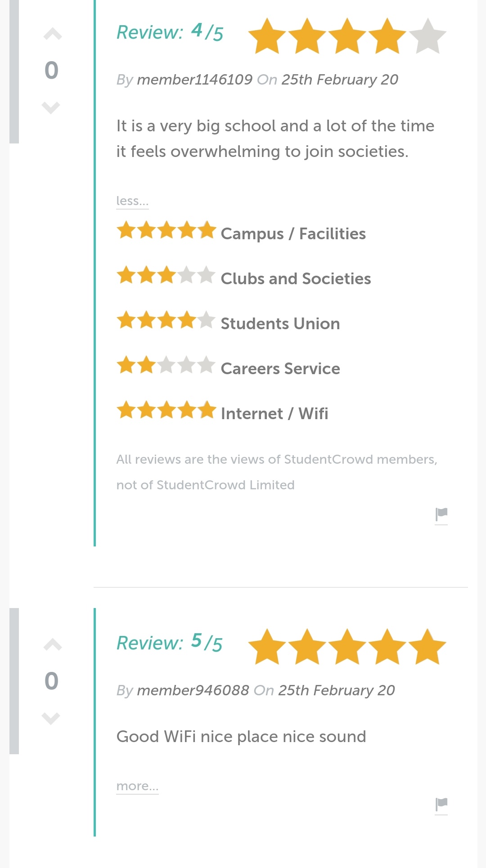This screenshot has width=486, height=868.
Task: Flag the 5/5 review by member946088
Action: (441, 805)
